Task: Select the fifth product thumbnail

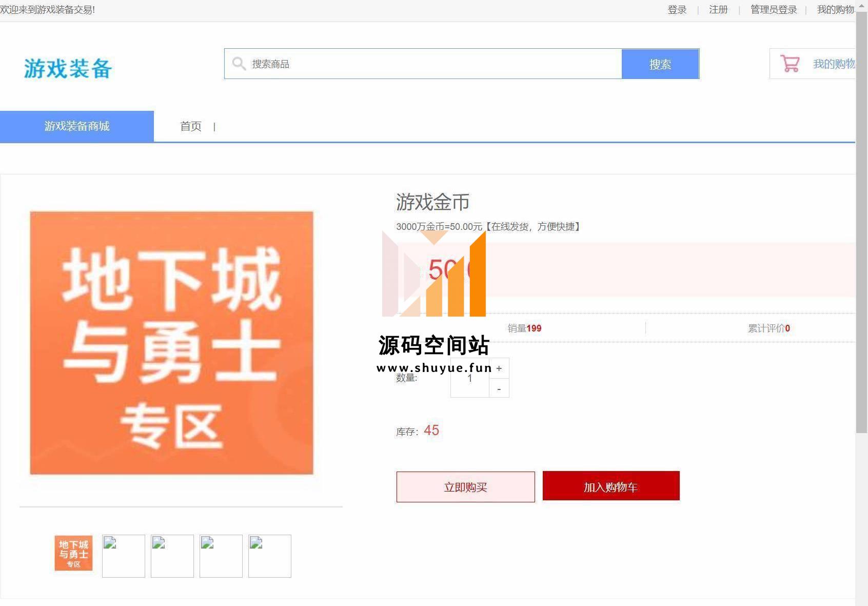Action: [x=270, y=556]
